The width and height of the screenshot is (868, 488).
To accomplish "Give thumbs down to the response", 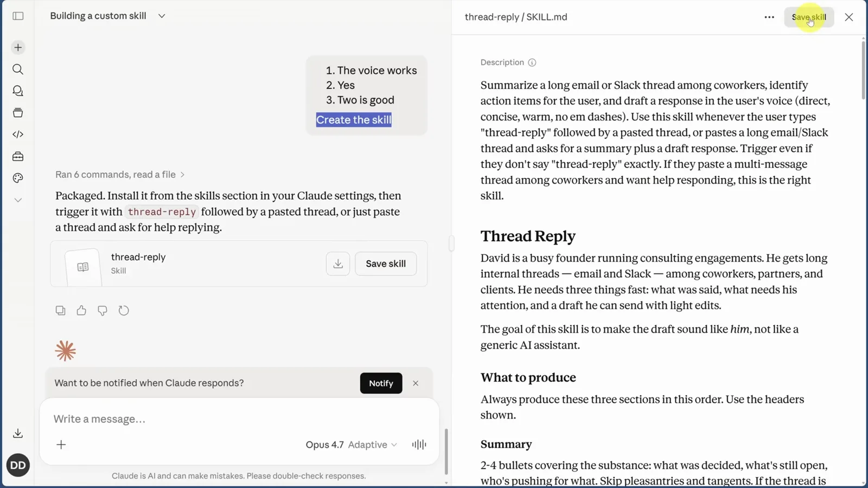I will pyautogui.click(x=103, y=311).
